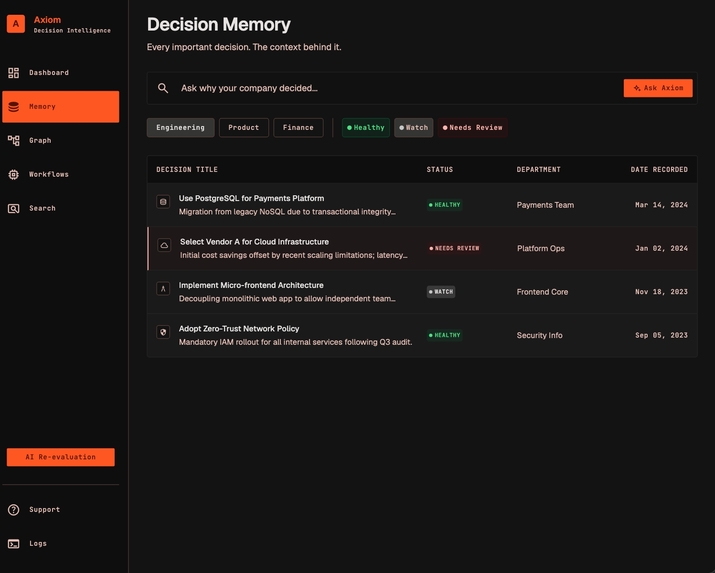The height and width of the screenshot is (573, 715).
Task: Click the Search sidebar icon
Action: tap(14, 208)
